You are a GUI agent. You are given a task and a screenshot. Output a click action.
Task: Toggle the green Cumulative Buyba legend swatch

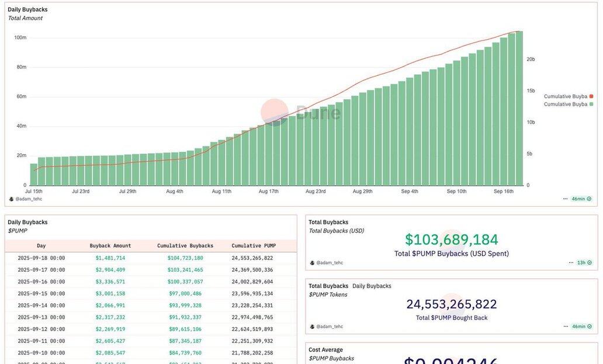click(591, 104)
